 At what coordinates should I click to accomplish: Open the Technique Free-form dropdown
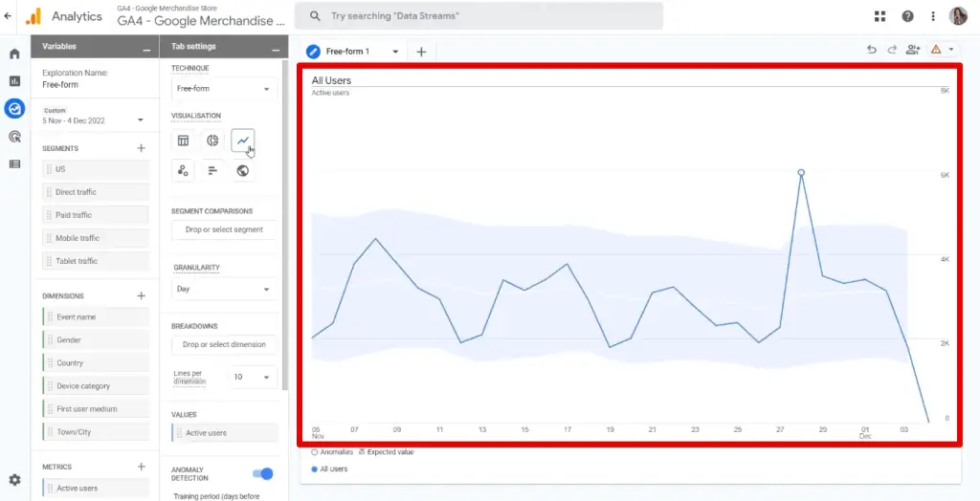coord(224,89)
